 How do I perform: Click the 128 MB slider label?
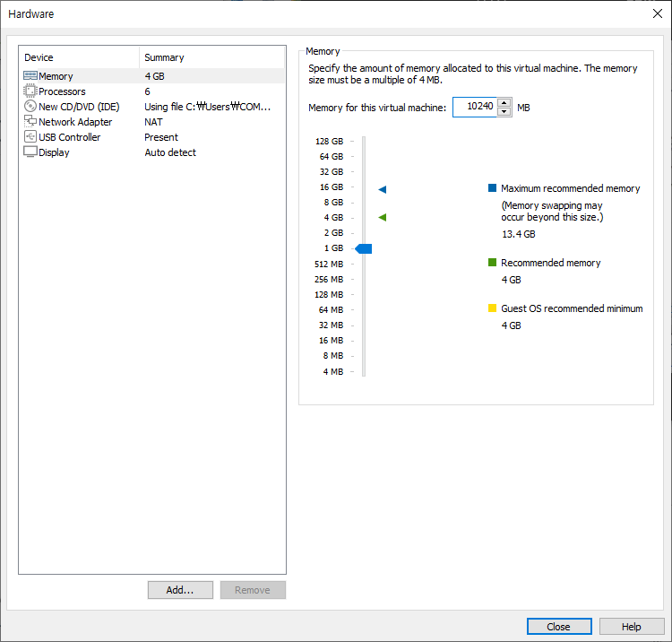click(329, 295)
